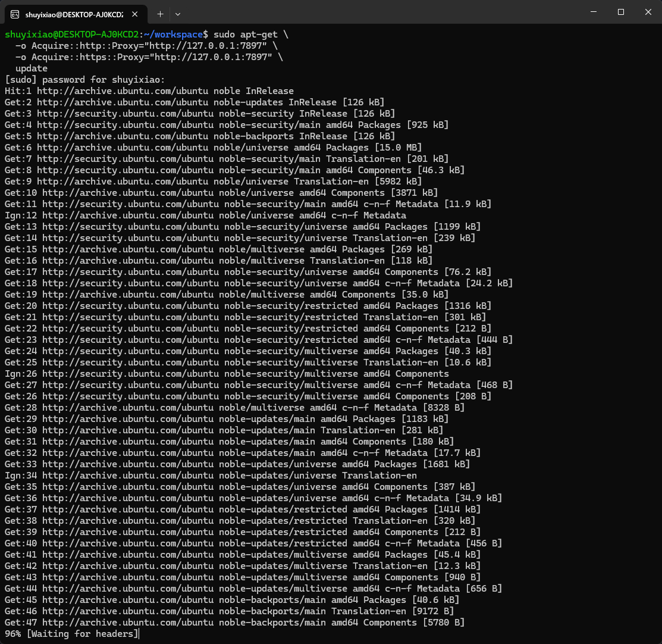The image size is (662, 644).
Task: Click the Get:36 c-n-f Metadata [34.9 kB] line
Action: tap(253, 498)
